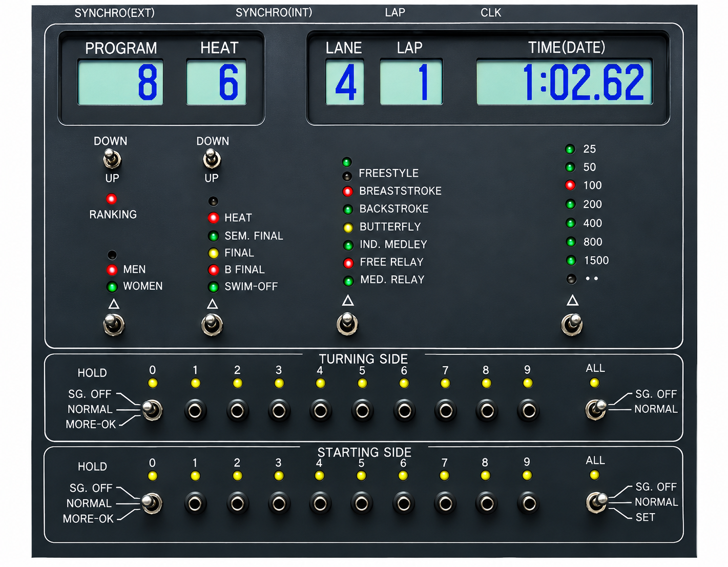
Task: Click the Starting Side lane 7 jack button
Action: click(445, 503)
